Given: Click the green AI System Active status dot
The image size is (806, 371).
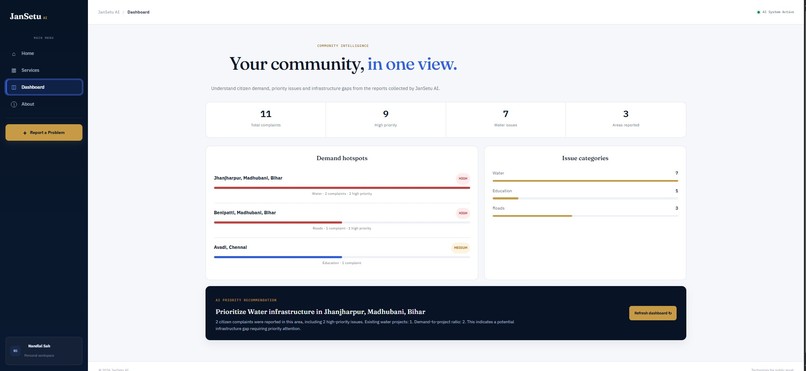Looking at the screenshot, I should (758, 12).
